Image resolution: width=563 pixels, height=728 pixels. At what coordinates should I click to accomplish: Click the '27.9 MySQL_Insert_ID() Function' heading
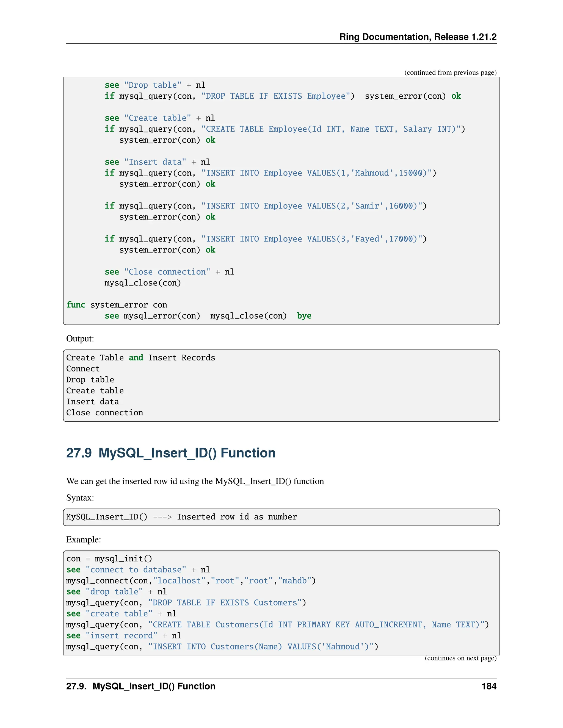171,453
